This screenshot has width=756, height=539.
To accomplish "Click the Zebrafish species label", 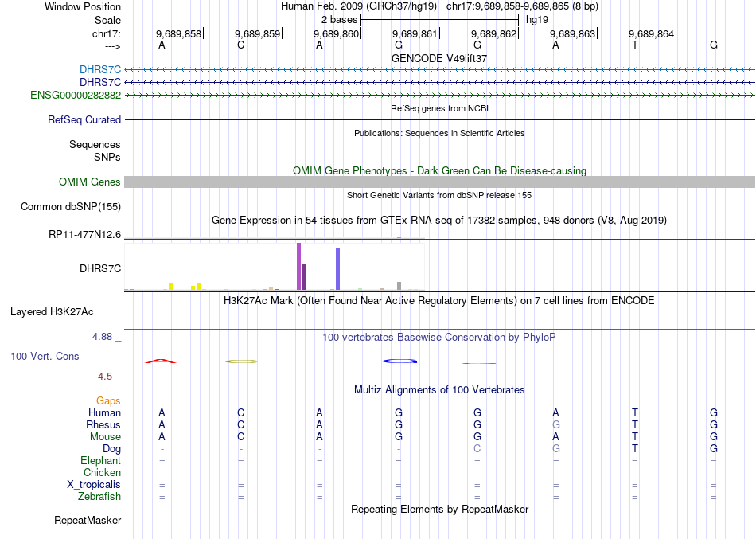I will pos(99,496).
